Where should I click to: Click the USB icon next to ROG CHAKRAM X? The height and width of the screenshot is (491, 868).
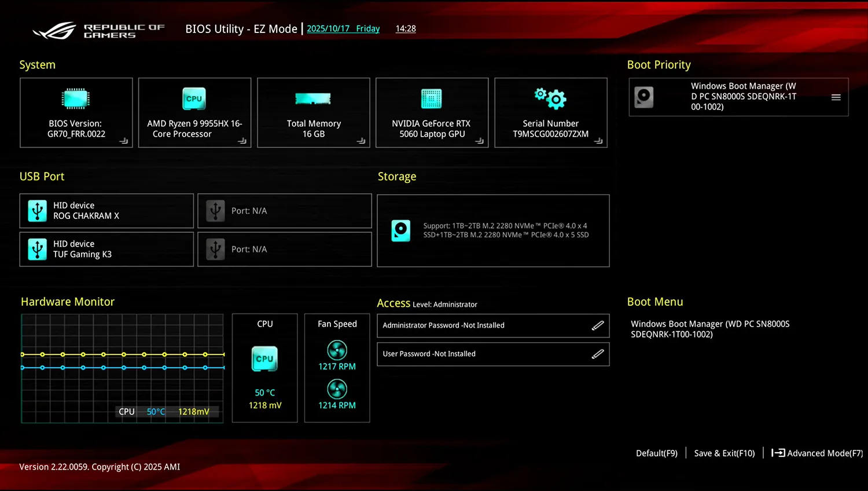[37, 211]
